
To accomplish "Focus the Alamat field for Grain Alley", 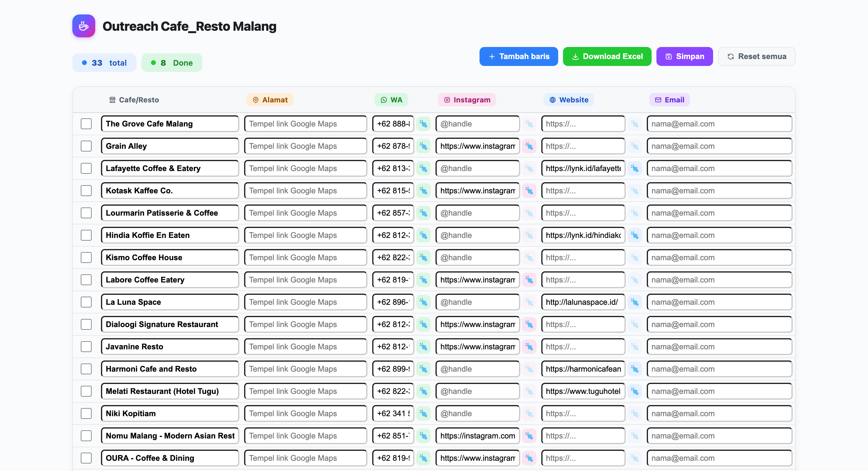I will click(x=306, y=146).
